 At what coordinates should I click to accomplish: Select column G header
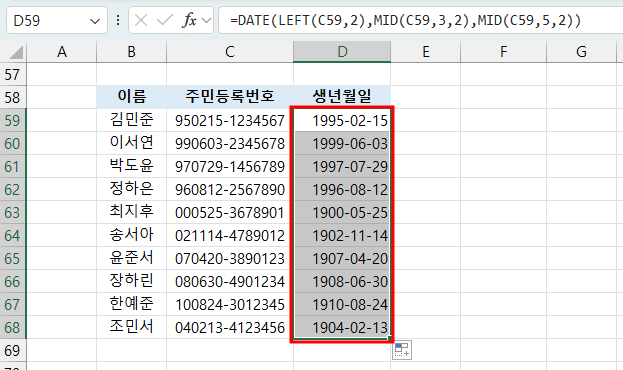point(581,52)
